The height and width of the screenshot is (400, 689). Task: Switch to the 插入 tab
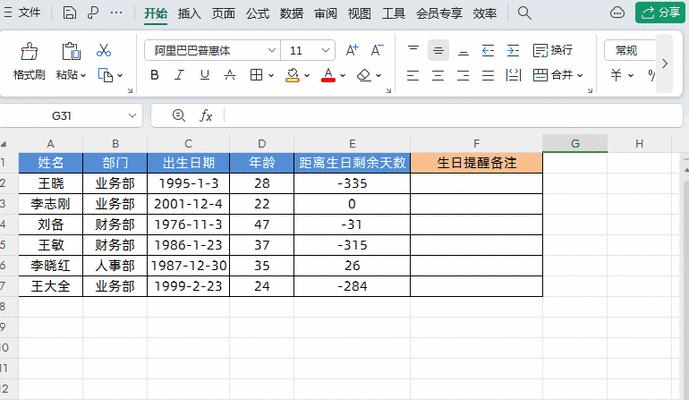(x=189, y=13)
